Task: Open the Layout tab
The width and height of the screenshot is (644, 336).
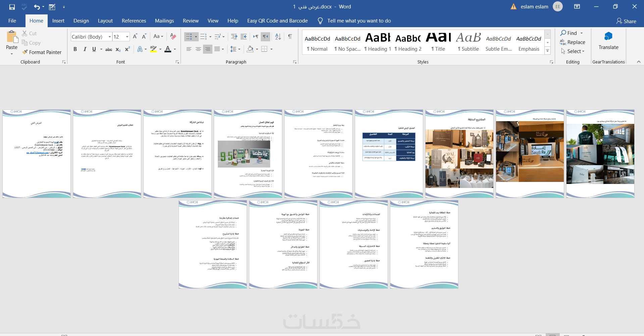Action: (x=105, y=21)
